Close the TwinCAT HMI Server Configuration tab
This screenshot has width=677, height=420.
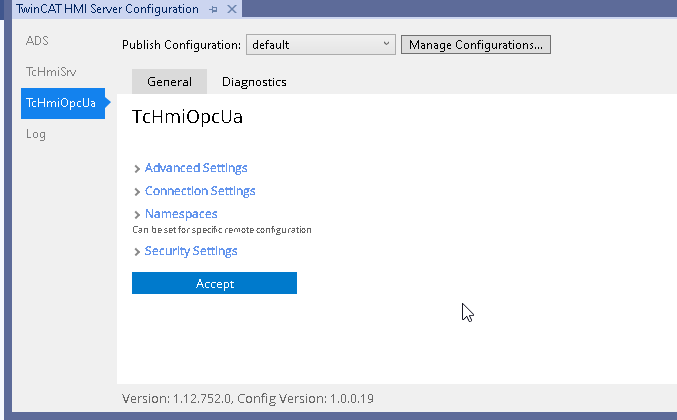232,9
